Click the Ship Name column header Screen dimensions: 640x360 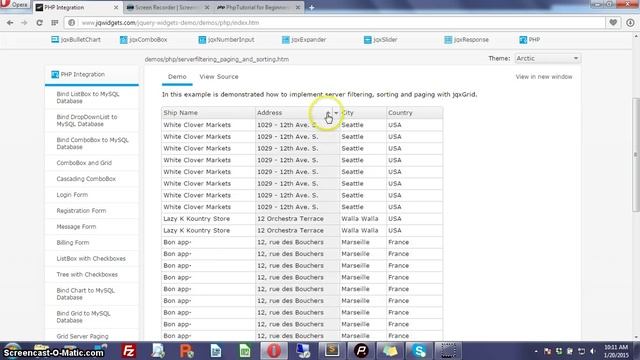click(208, 113)
